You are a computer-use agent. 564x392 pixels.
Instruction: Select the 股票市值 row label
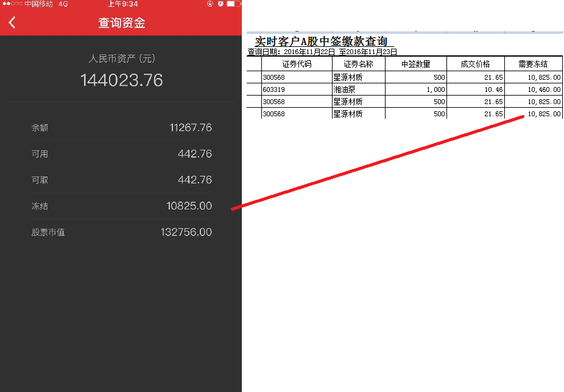coord(48,233)
